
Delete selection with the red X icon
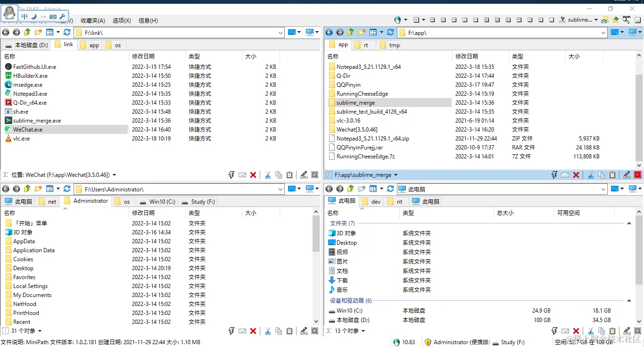pyautogui.click(x=253, y=174)
